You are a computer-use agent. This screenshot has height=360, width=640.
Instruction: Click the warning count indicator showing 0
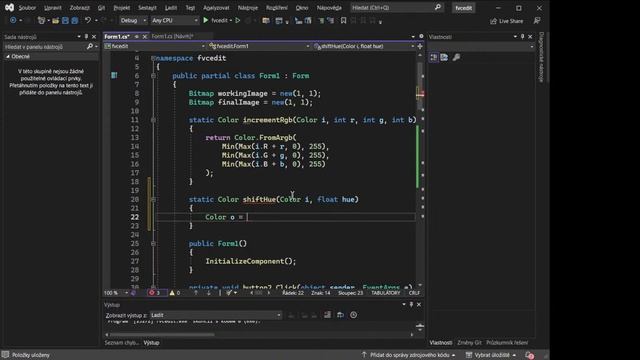[175, 293]
